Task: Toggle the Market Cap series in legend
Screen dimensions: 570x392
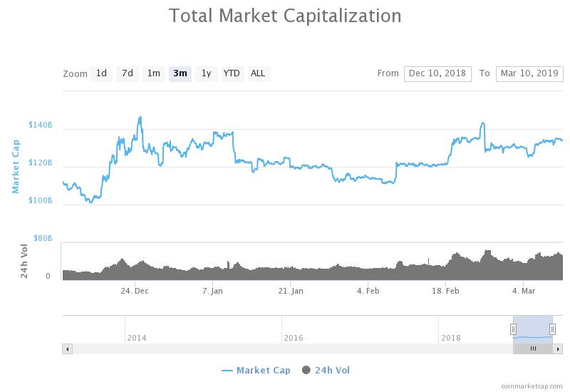Action: pyautogui.click(x=256, y=370)
